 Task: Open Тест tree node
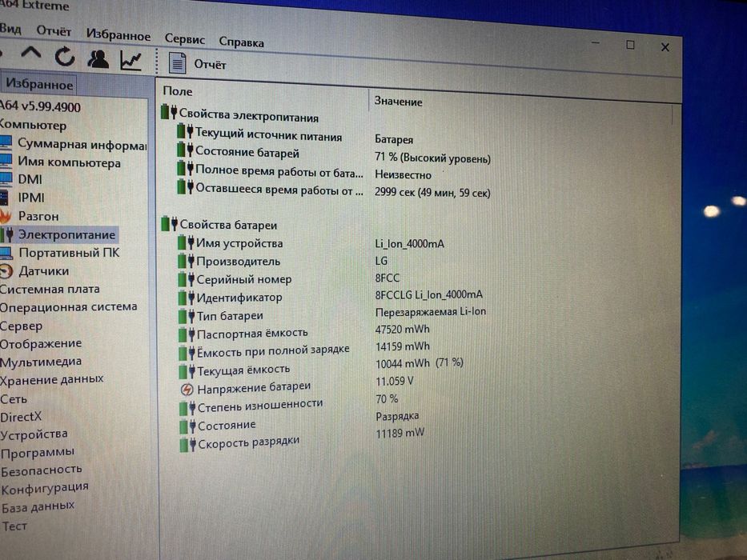tap(14, 526)
